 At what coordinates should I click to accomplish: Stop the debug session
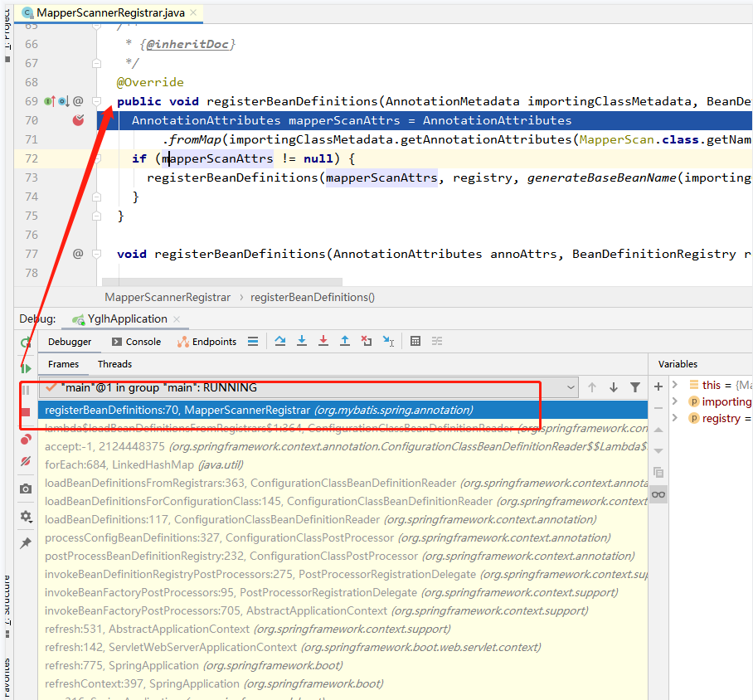pyautogui.click(x=26, y=412)
